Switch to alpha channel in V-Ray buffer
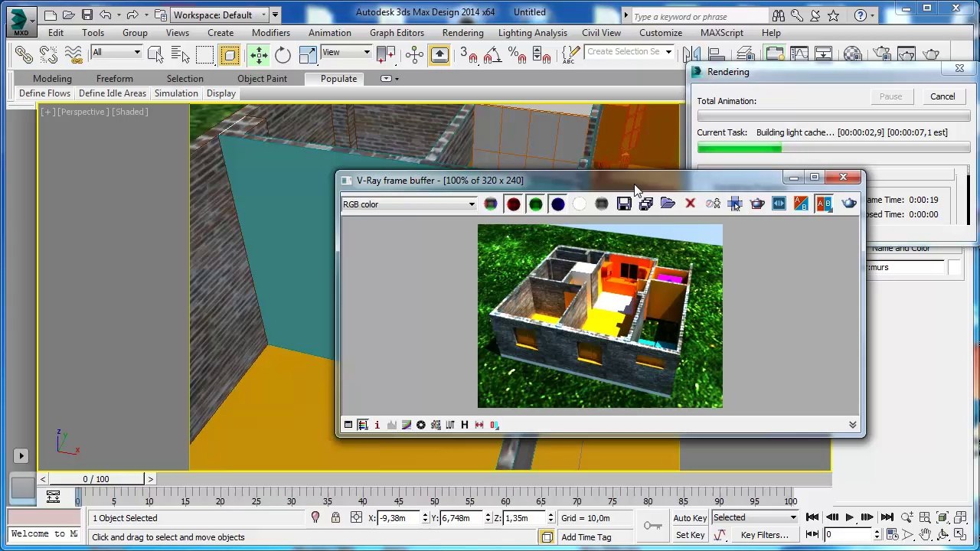The image size is (980, 551). pos(580,204)
